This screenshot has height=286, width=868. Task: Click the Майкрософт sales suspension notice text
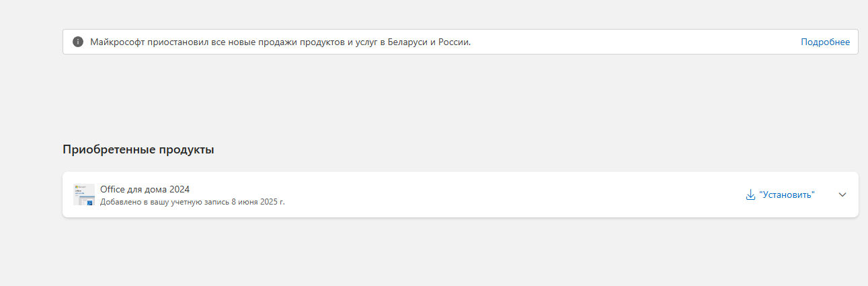[280, 42]
